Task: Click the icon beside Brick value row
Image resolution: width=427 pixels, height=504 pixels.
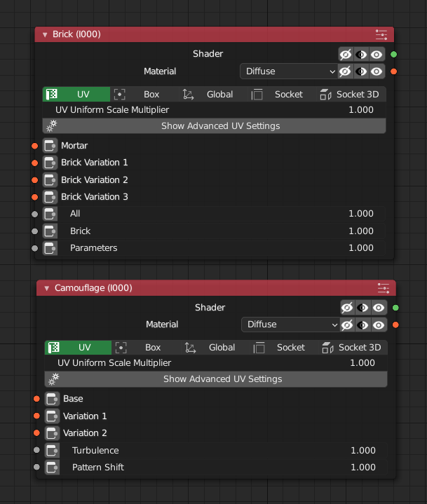Action: coord(50,231)
